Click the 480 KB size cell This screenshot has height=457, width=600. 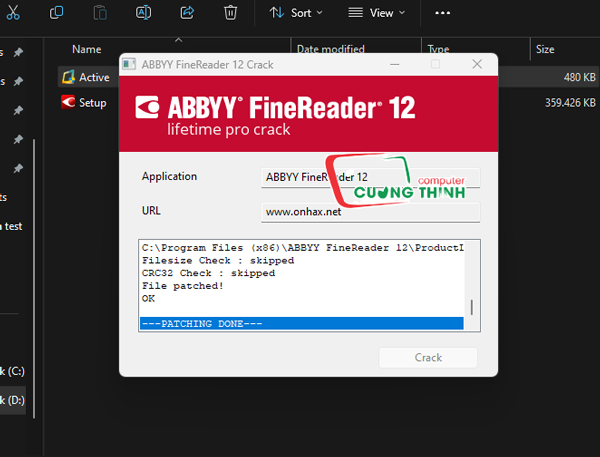point(579,77)
